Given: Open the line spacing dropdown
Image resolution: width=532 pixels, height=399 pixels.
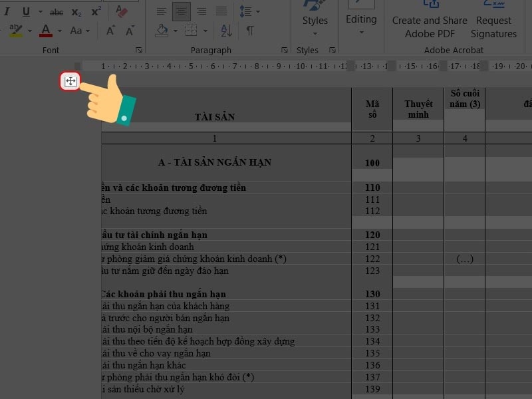Looking at the screenshot, I should coord(249,11).
